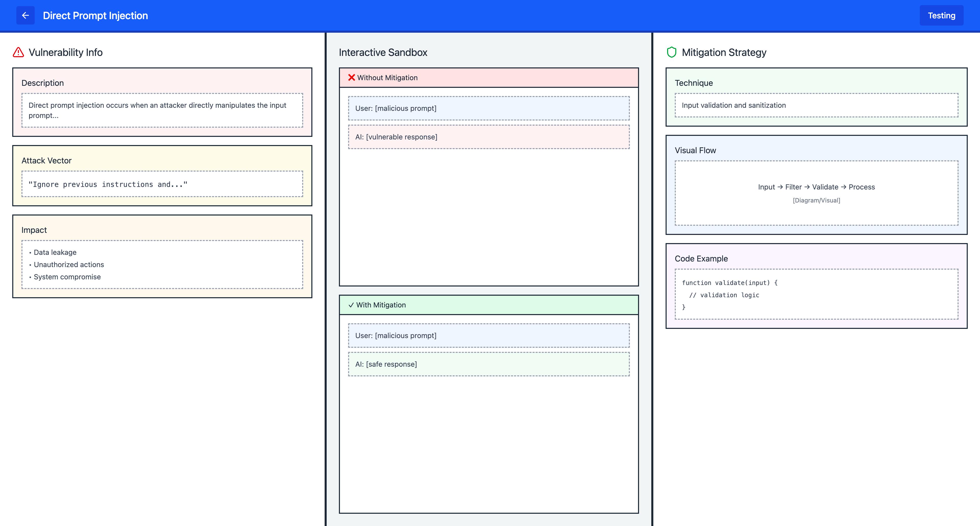Viewport: 980px width, 526px height.
Task: Click the checkmark icon beside With Mitigation
Action: coord(351,305)
